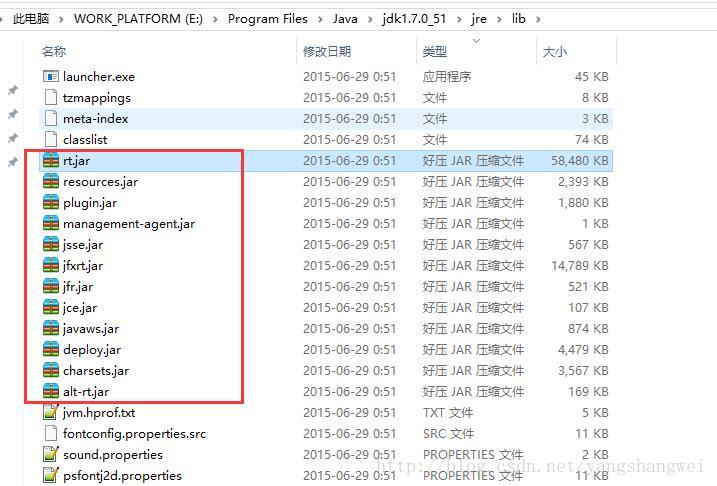Click the resources.jar archive icon
Viewport: 717px width, 486px height.
[x=51, y=182]
